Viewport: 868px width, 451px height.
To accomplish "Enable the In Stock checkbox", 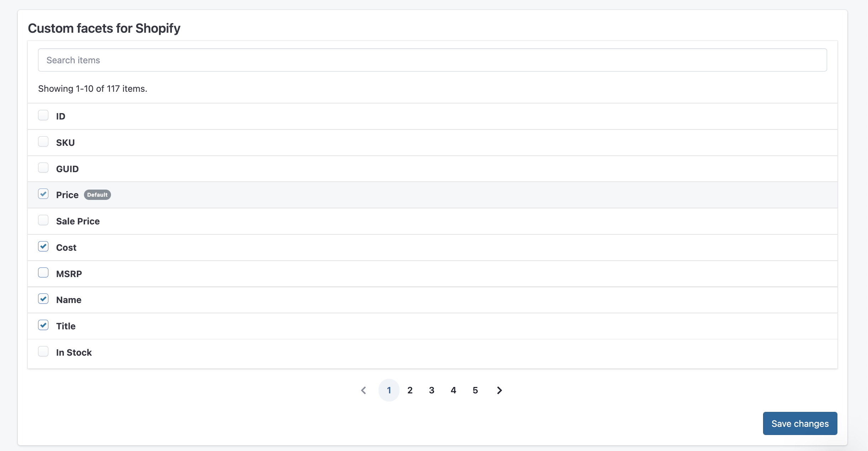I will [43, 351].
